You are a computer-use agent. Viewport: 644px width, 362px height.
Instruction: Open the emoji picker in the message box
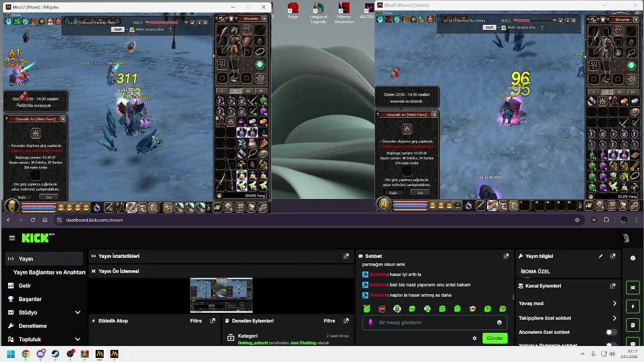(499, 322)
